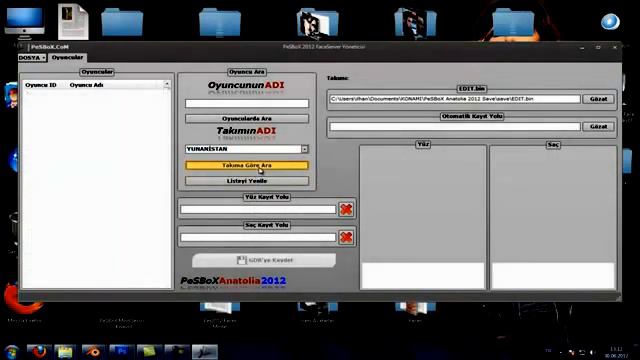The height and width of the screenshot is (360, 640).
Task: Open File Explorer from the taskbar
Action: [65, 351]
